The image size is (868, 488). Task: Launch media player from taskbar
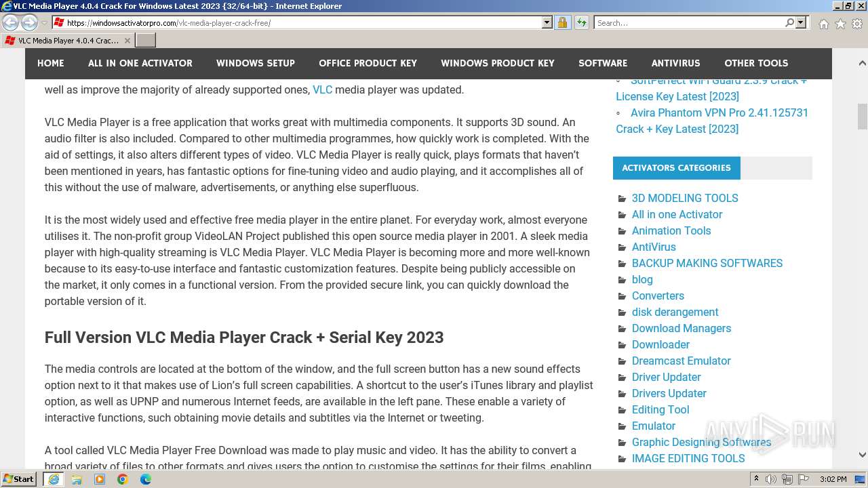click(x=100, y=479)
